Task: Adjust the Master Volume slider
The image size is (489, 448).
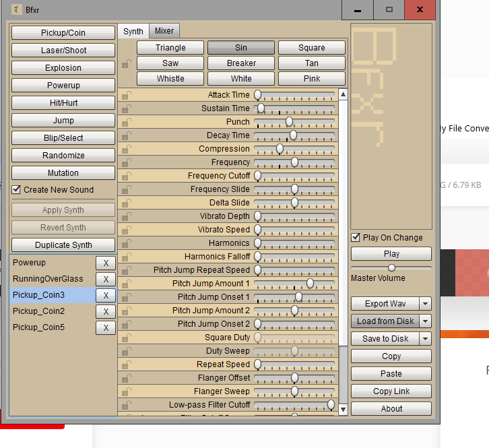Action: point(391,268)
